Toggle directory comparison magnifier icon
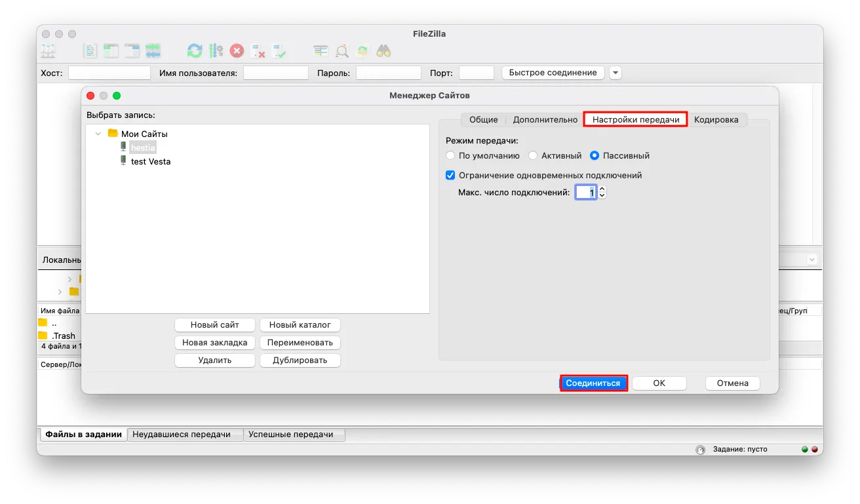This screenshot has width=860, height=504. click(342, 50)
